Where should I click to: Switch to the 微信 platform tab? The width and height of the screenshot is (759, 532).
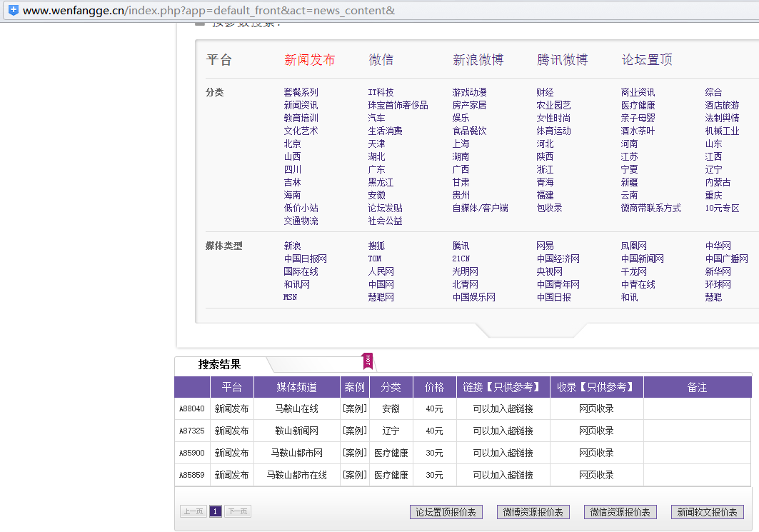381,60
